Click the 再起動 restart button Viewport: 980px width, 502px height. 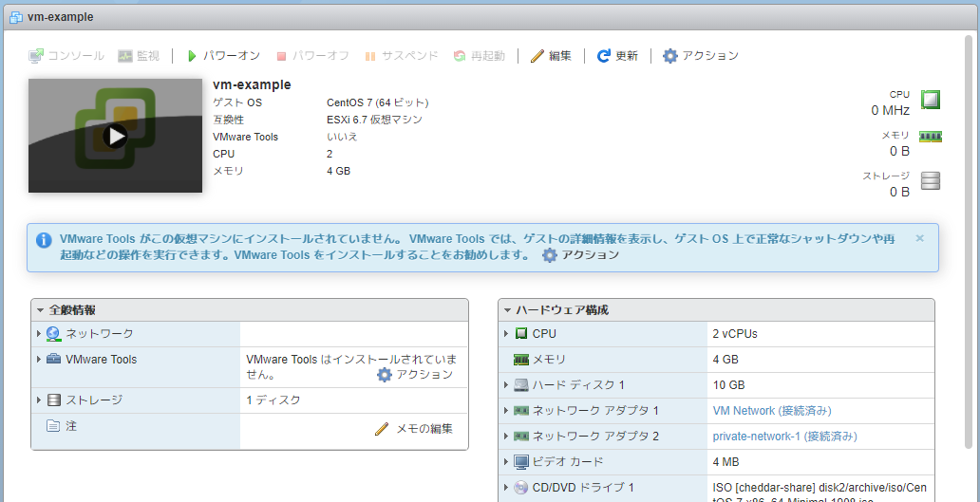coord(479,56)
